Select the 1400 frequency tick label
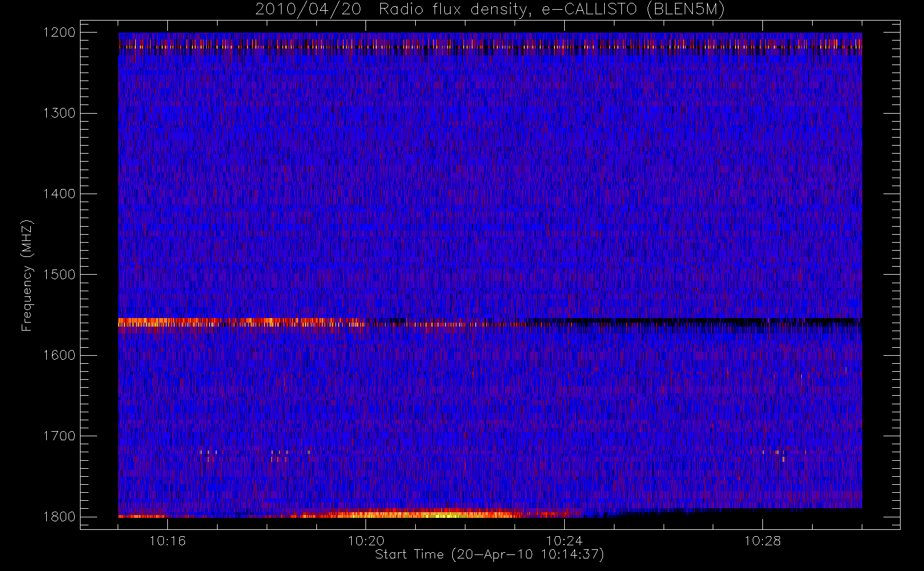924x571 pixels. (x=59, y=194)
